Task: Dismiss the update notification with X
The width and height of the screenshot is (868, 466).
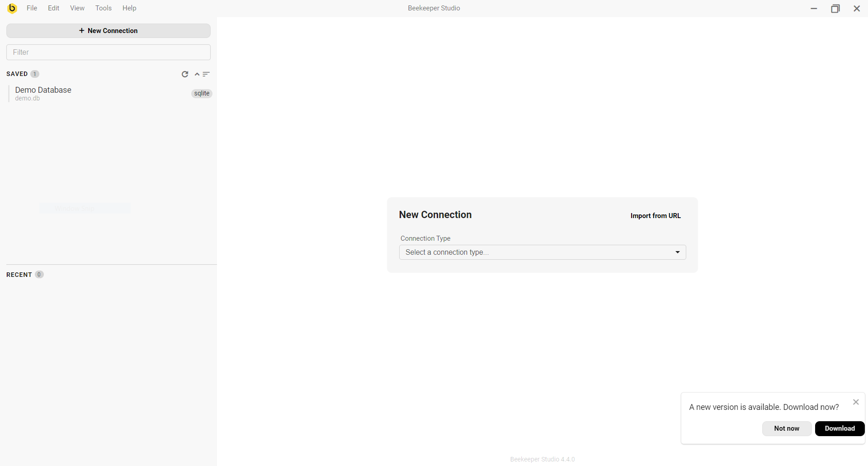Action: (x=855, y=402)
